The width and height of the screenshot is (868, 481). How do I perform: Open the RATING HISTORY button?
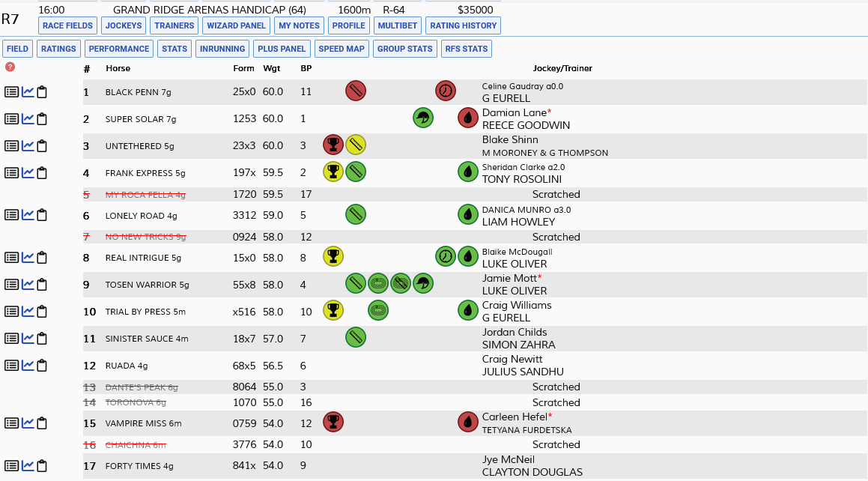click(x=464, y=25)
